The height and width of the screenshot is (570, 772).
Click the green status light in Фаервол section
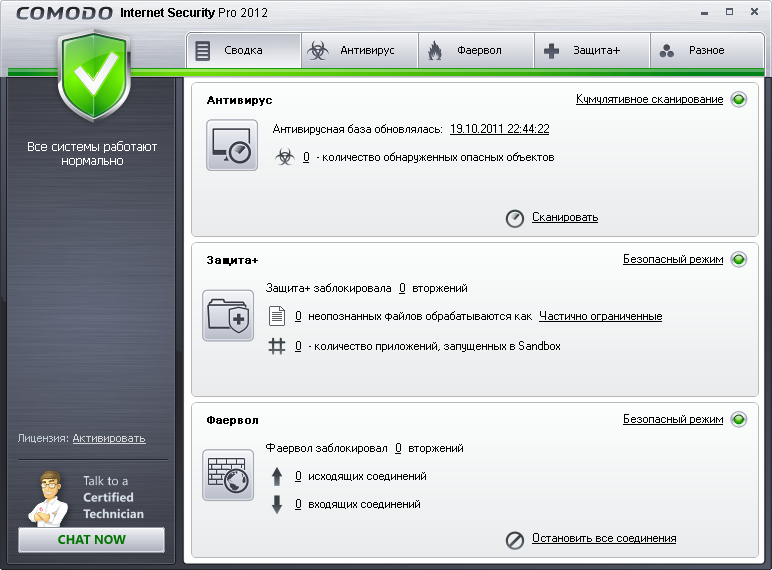tap(739, 419)
